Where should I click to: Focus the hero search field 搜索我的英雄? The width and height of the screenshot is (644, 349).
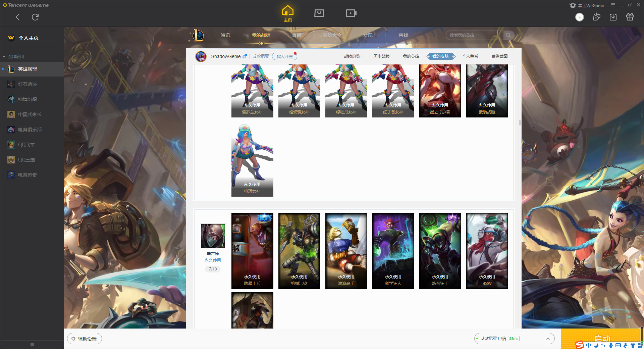(475, 35)
